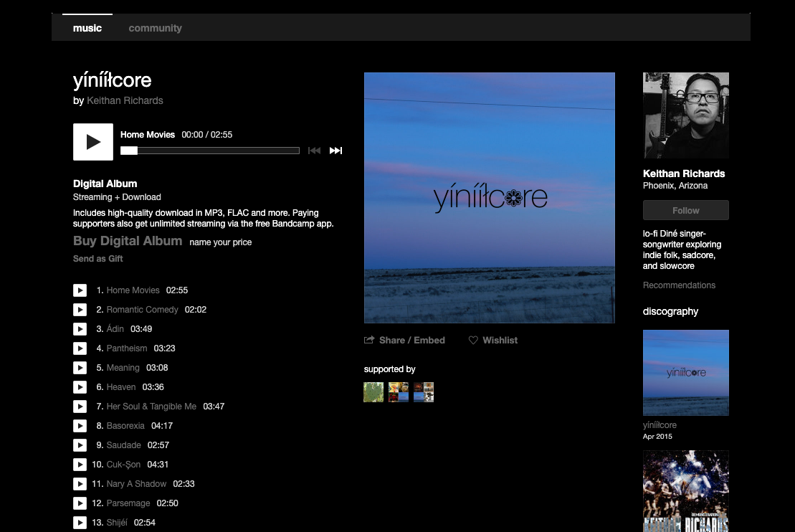Click the playback progress bar
795x532 pixels.
(210, 151)
